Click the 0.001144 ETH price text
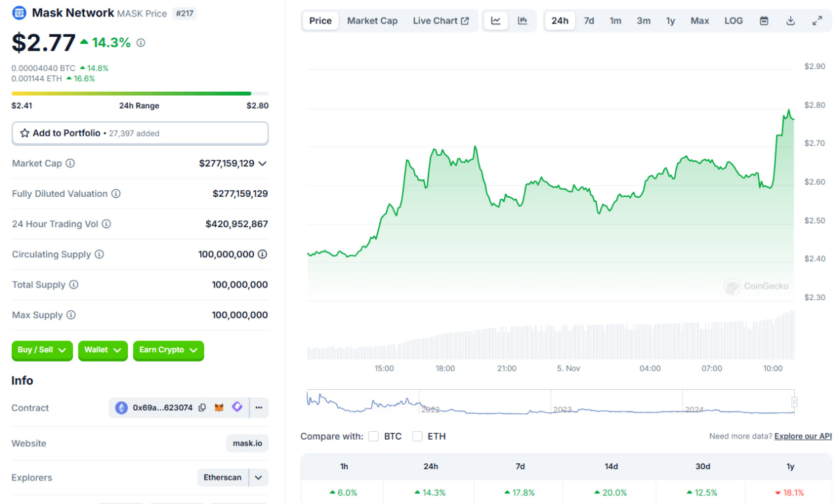This screenshot has width=840, height=504. coord(37,78)
